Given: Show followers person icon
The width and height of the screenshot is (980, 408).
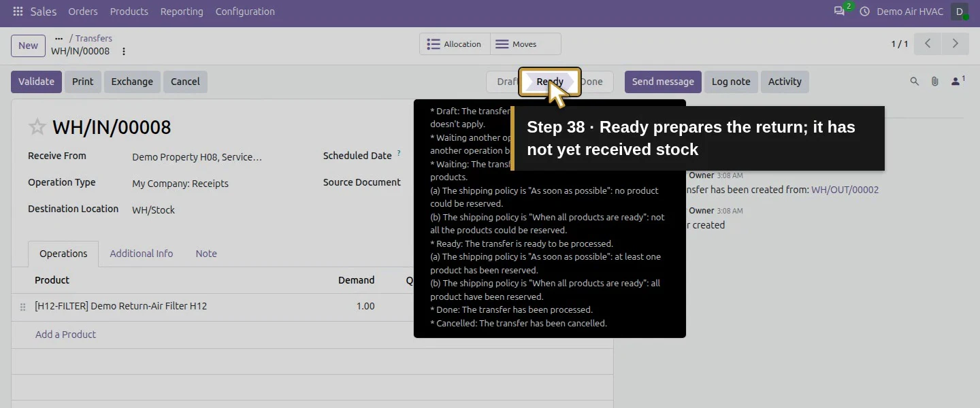Looking at the screenshot, I should coord(958,82).
